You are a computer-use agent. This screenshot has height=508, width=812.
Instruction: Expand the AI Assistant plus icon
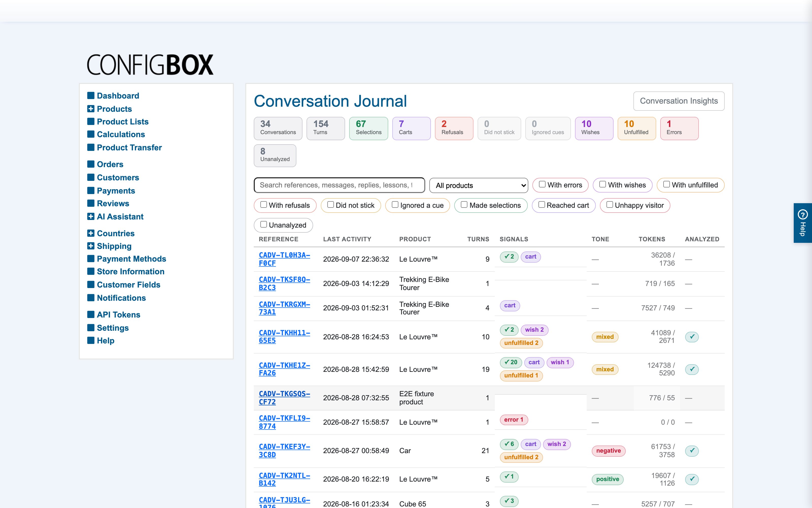91,216
